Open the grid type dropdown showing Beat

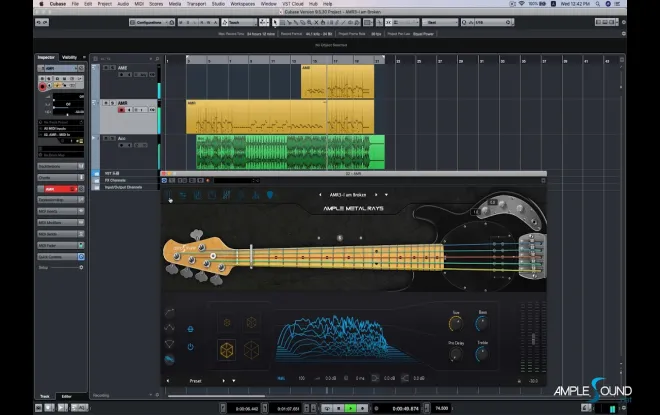440,22
